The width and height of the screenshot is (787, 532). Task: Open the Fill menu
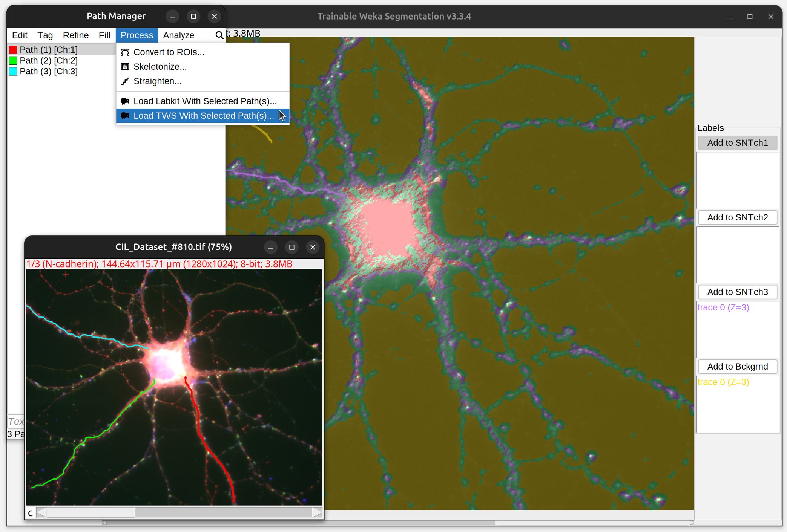click(104, 35)
